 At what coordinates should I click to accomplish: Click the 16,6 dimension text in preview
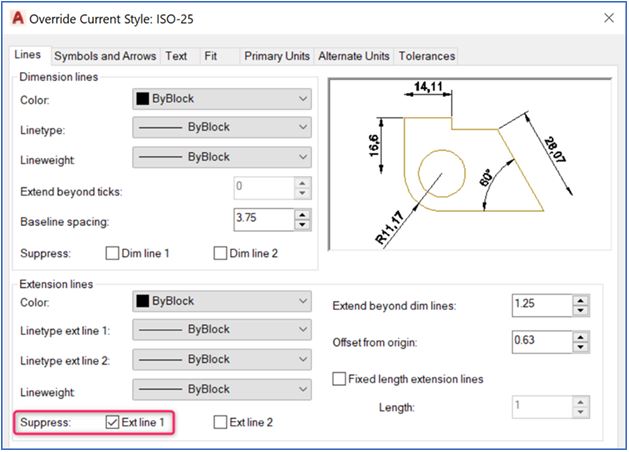point(373,146)
